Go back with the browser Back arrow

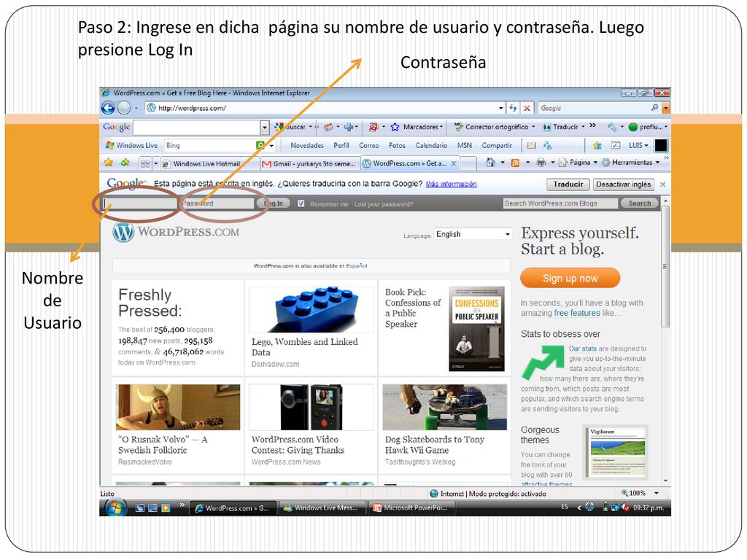(x=108, y=108)
